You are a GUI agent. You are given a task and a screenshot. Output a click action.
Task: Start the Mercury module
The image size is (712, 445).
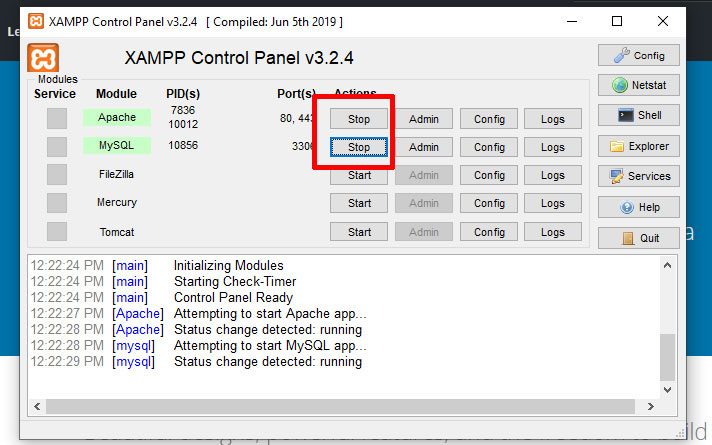coord(359,203)
